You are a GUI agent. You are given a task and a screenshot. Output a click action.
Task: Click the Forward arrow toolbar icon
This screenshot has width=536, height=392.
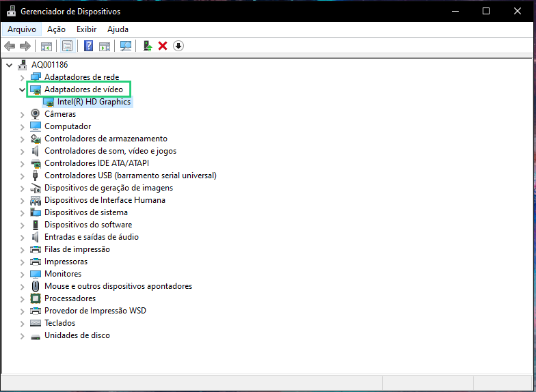pyautogui.click(x=25, y=46)
